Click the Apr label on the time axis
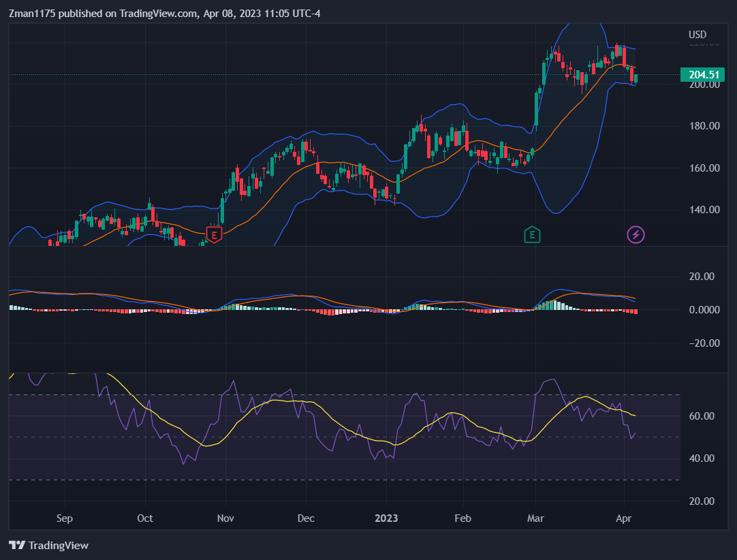 click(x=623, y=518)
